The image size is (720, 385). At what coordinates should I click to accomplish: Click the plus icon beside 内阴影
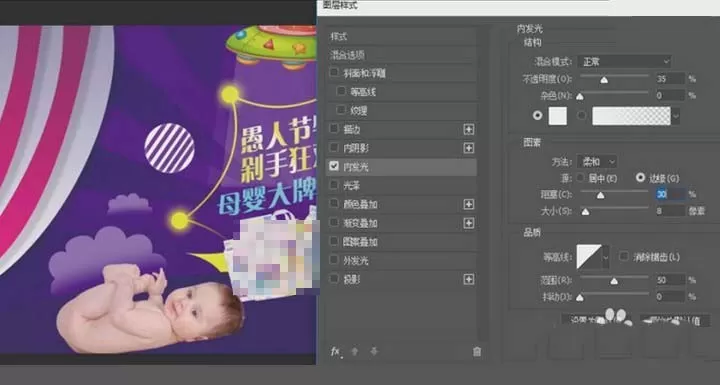click(468, 148)
